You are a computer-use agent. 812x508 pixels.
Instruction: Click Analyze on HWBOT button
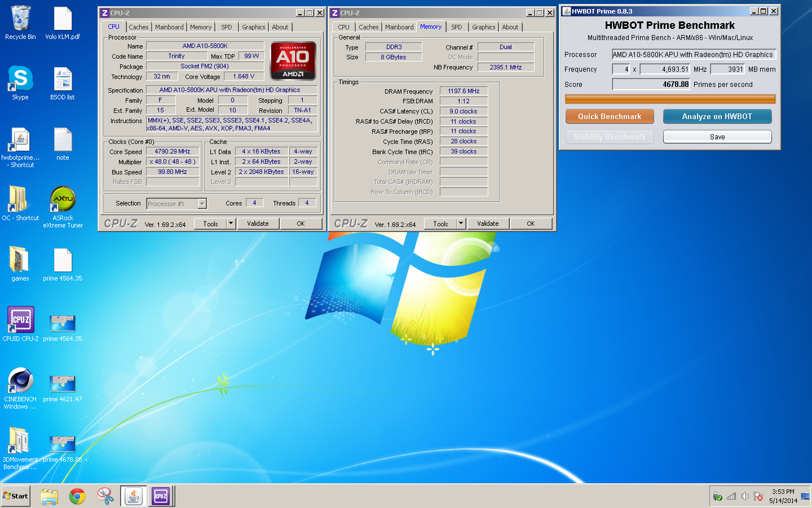[717, 116]
